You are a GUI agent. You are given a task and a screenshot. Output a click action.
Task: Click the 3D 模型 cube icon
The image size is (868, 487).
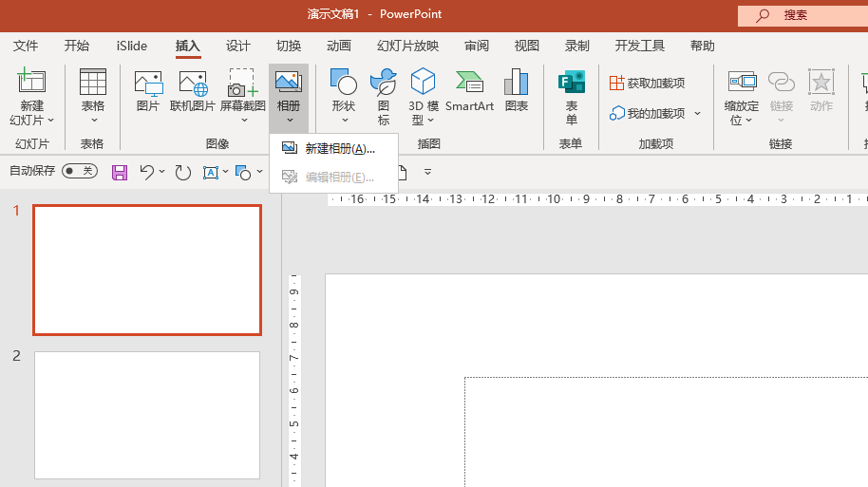pos(423,82)
